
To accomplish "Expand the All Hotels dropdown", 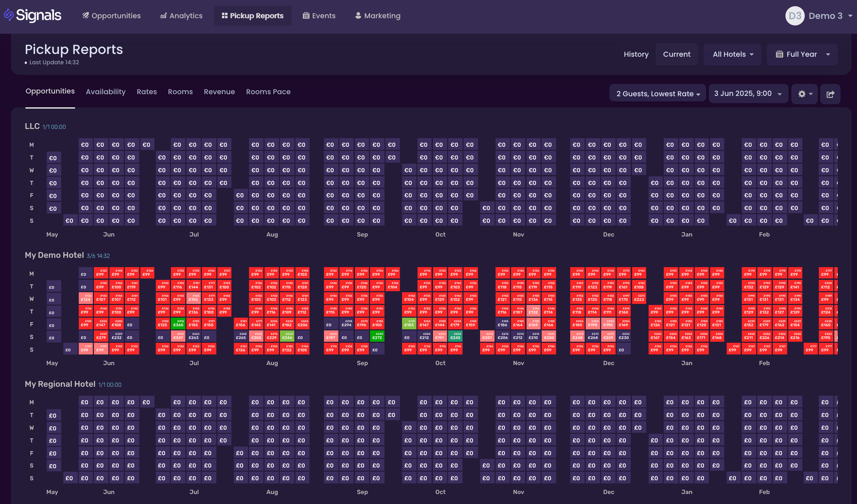I will (733, 54).
